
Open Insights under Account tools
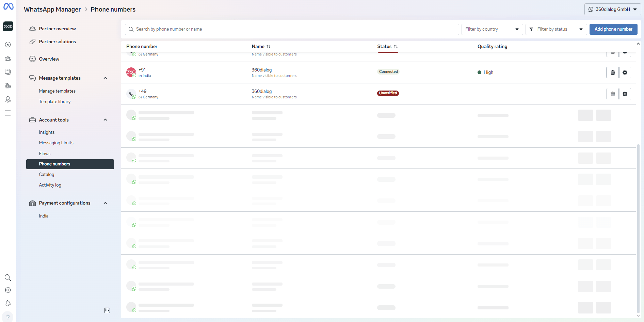[x=47, y=132]
